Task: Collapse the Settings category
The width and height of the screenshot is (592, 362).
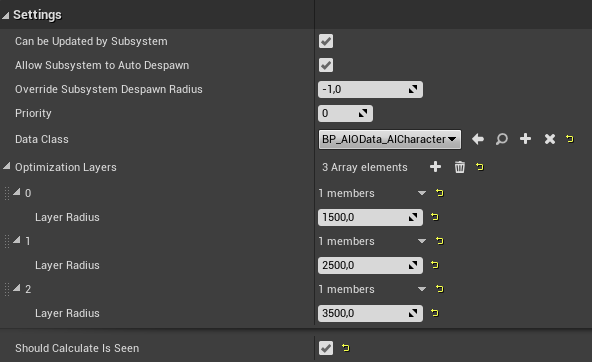Action: click(5, 15)
